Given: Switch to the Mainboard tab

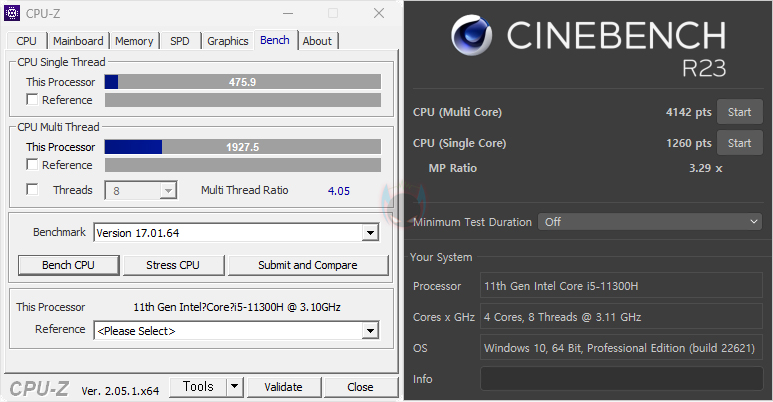Looking at the screenshot, I should pos(78,41).
